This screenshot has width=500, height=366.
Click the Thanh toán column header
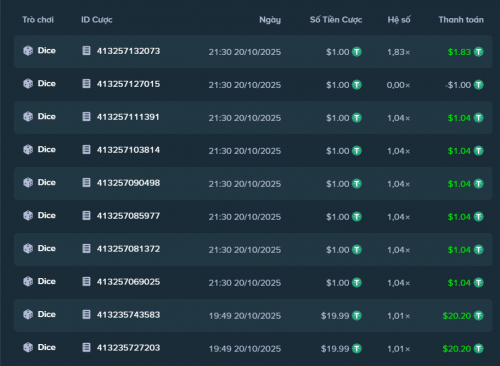tap(461, 20)
